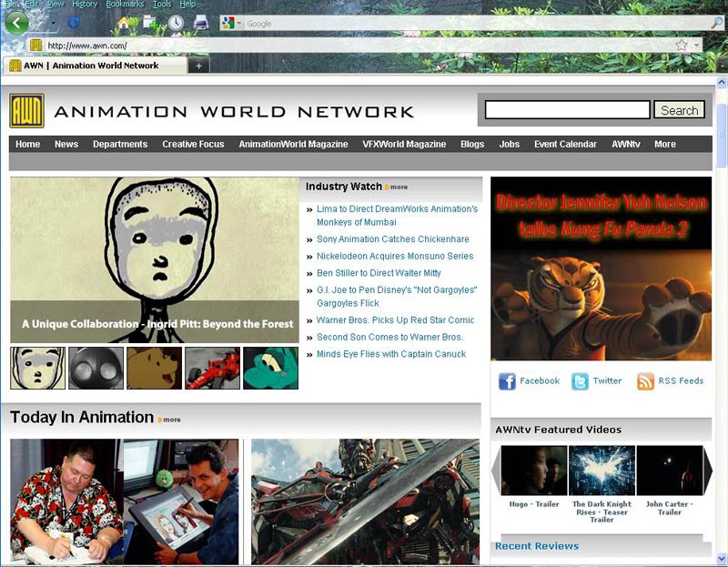728x567 pixels.
Task: Open Second Son Comes to Warner Bros.
Action: [x=390, y=337]
